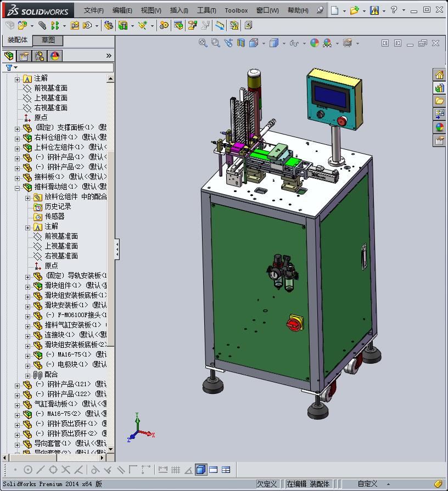Click the Circle sketch tool in bottom toolbar

click(x=28, y=470)
